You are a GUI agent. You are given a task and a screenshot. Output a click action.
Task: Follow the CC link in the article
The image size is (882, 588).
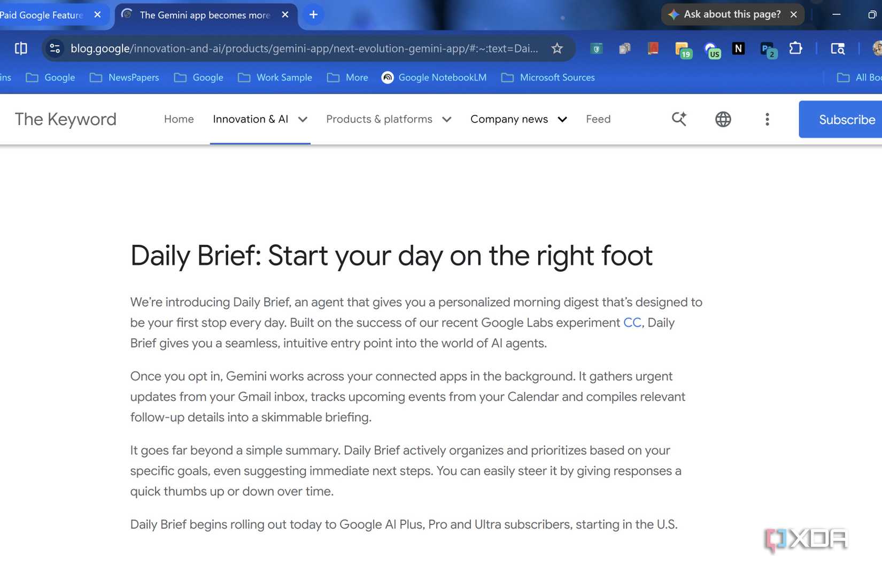[x=632, y=323]
